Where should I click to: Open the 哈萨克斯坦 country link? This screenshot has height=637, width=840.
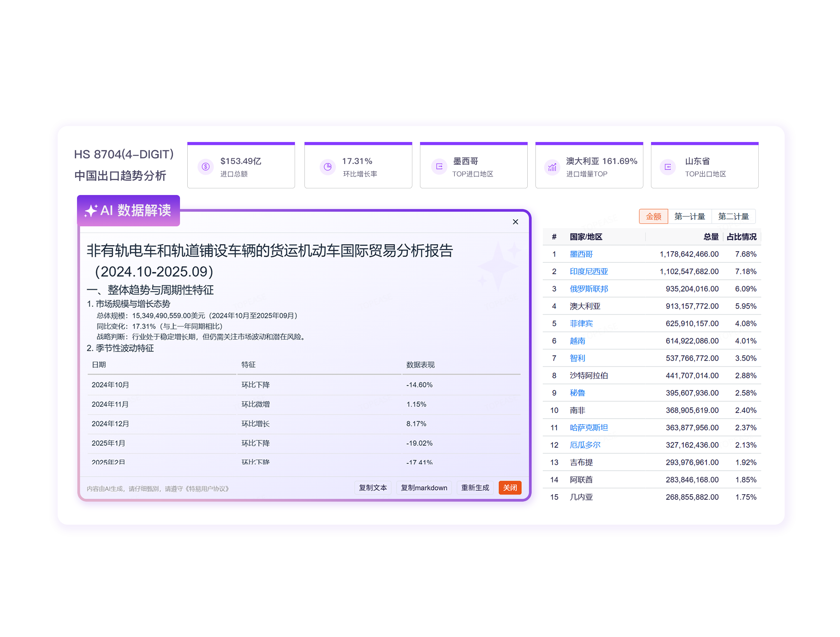click(589, 428)
